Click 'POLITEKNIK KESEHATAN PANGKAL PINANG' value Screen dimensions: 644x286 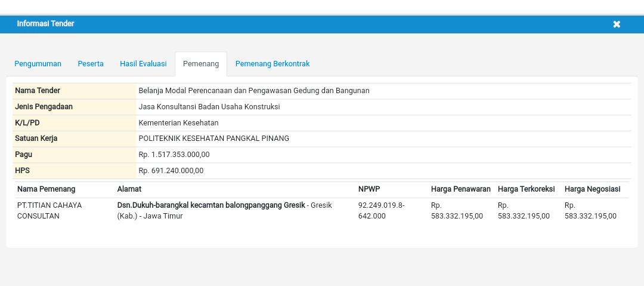[214, 139]
